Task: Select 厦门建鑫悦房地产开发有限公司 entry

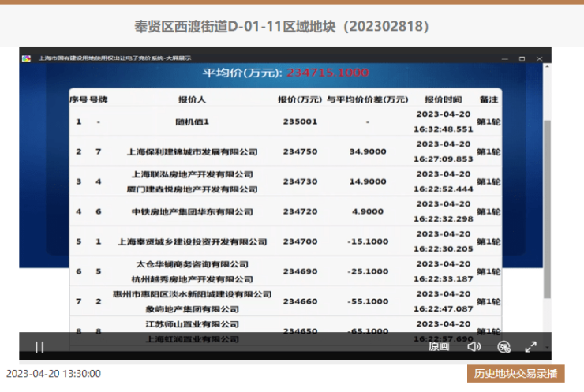Action: click(193, 189)
